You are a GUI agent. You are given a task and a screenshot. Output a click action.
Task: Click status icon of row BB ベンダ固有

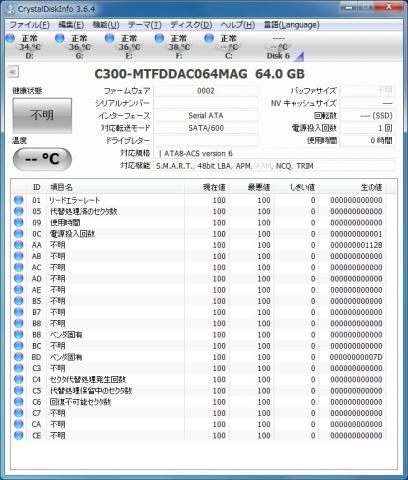point(19,334)
